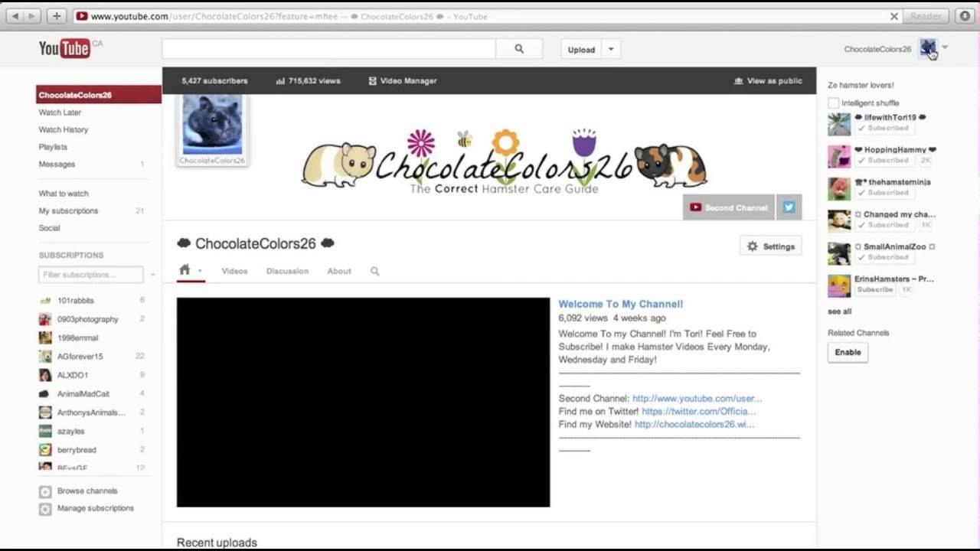This screenshot has height=551, width=980.
Task: Play the featured channel video player
Action: (363, 403)
